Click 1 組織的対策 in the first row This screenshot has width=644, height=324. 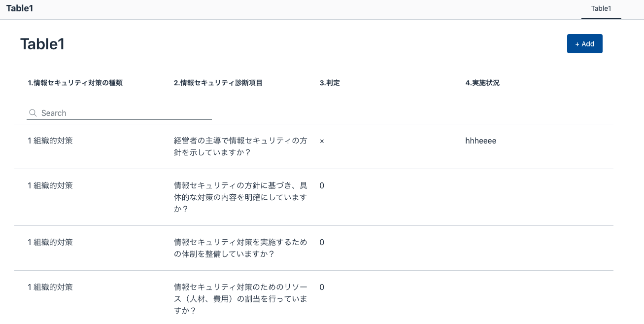click(x=50, y=141)
